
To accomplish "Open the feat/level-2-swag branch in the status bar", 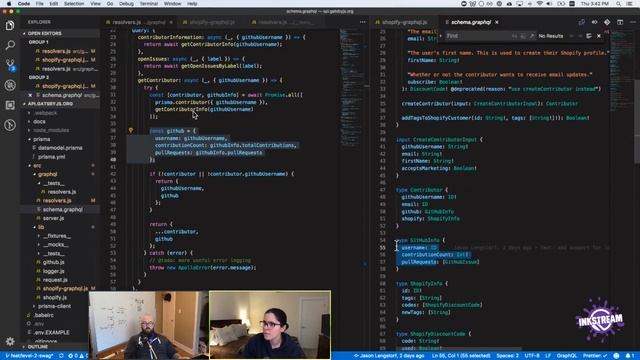I will point(29,356).
